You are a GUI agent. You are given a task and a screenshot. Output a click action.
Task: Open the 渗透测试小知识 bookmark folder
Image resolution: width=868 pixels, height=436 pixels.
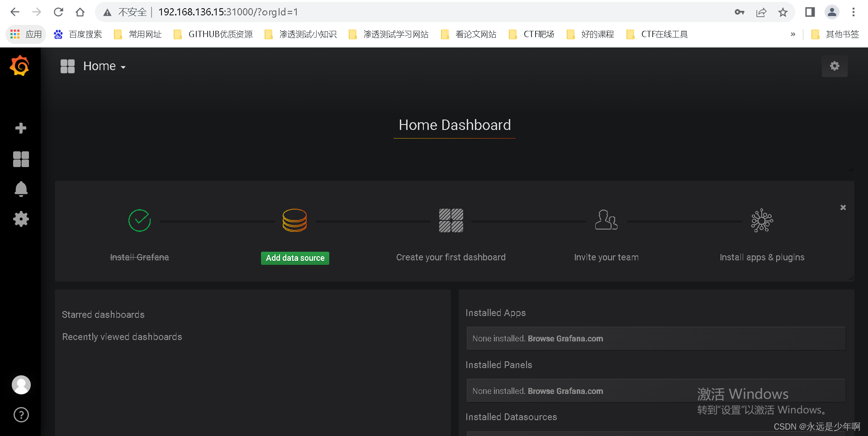click(x=301, y=34)
